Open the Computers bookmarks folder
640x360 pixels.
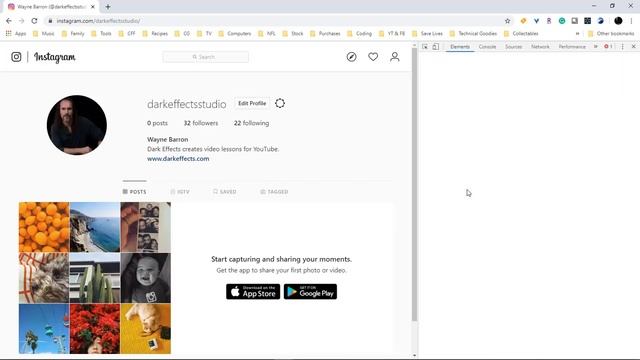tap(235, 33)
